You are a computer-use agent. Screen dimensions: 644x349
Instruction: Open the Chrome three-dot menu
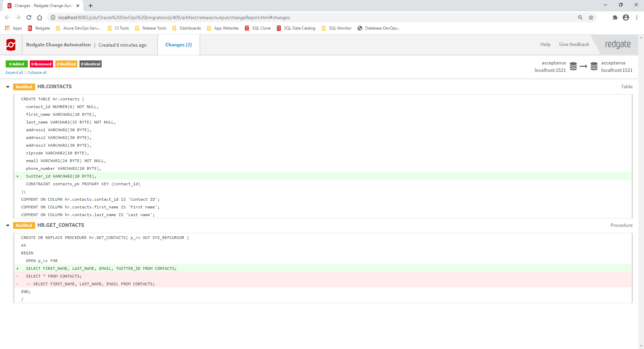click(x=637, y=17)
